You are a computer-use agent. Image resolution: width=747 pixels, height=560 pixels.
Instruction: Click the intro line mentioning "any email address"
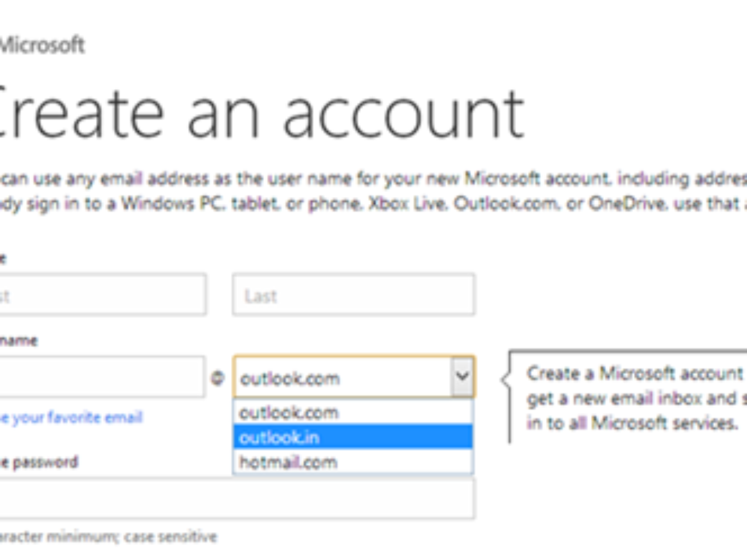tap(374, 179)
